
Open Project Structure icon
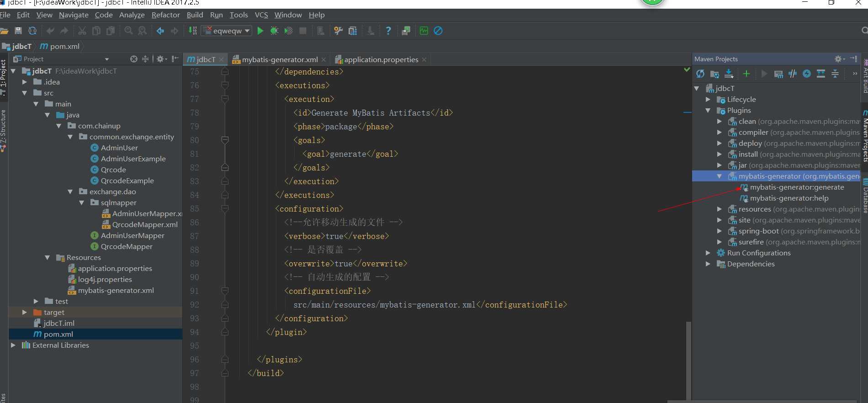(x=352, y=31)
